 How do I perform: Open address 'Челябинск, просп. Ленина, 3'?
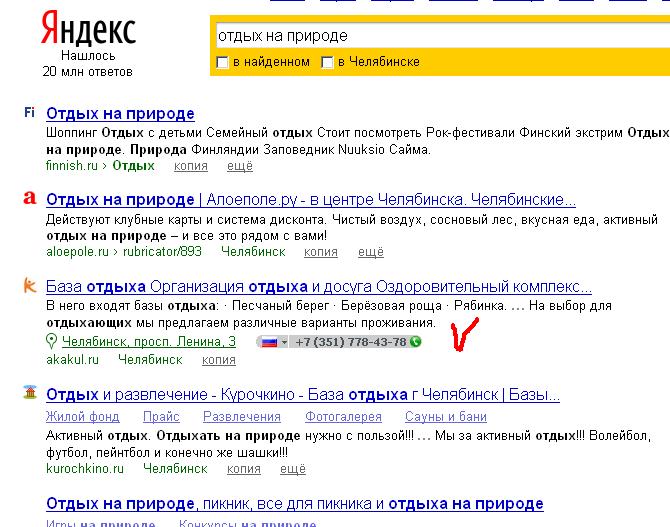click(x=149, y=342)
